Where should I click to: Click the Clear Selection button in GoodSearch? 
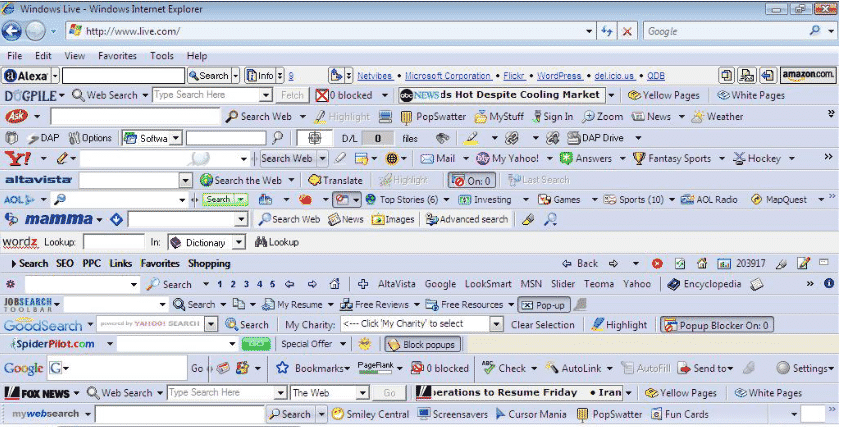(x=542, y=325)
